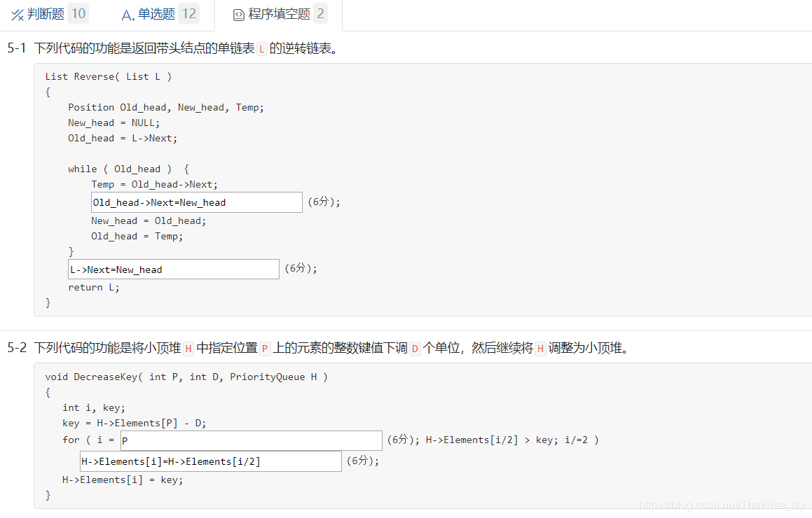Click the inline L code tag in 5-1
Viewport: 812px width, 518px height.
(x=261, y=49)
